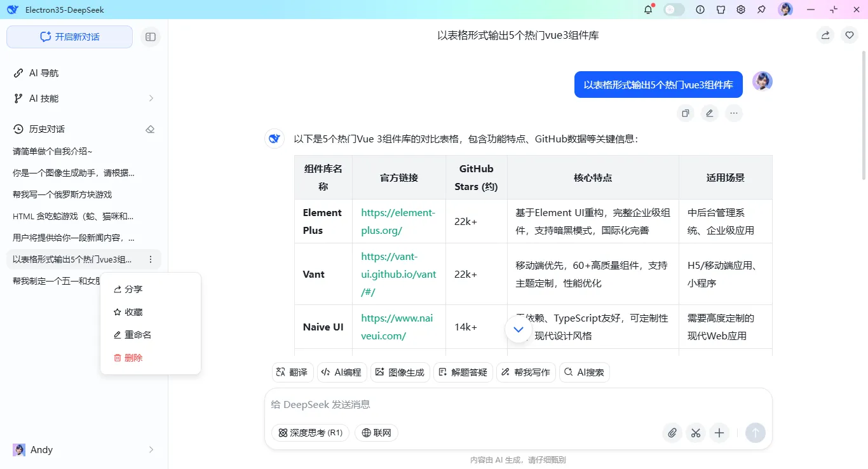Enable 深度思考 (R1) mode
Image resolution: width=868 pixels, height=469 pixels.
[310, 433]
